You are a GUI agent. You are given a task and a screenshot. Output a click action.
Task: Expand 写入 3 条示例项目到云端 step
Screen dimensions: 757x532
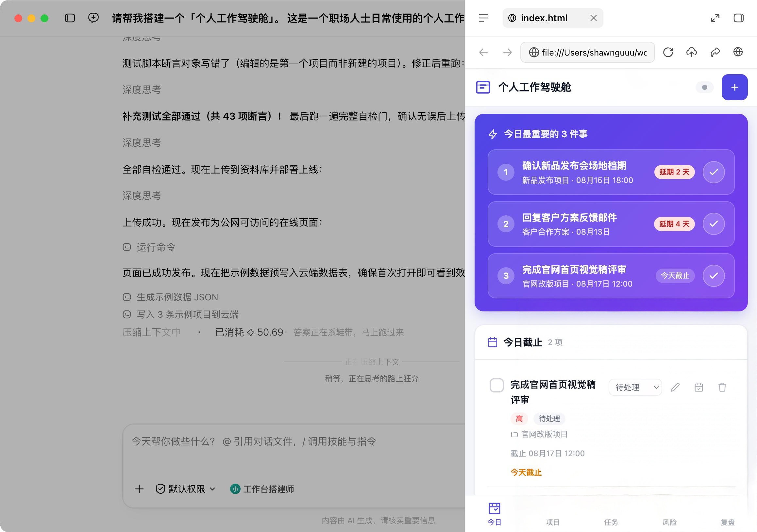click(180, 314)
